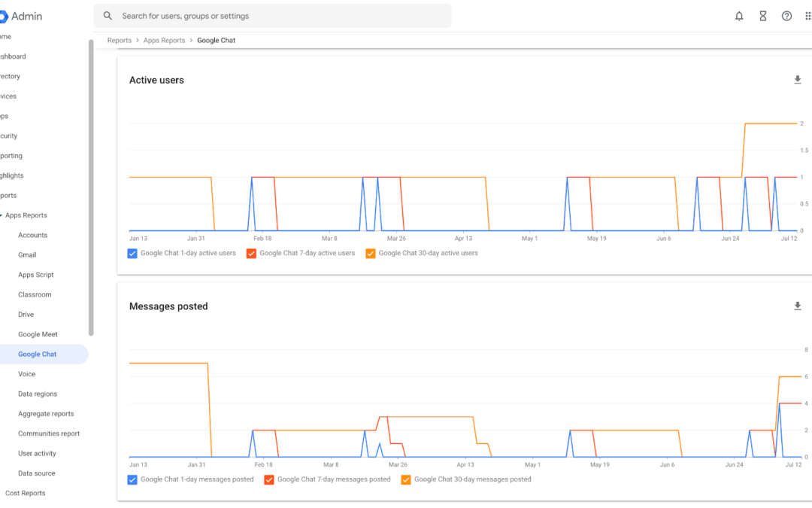This screenshot has height=508, width=812.
Task: Click the search magnifier icon
Action: (108, 16)
